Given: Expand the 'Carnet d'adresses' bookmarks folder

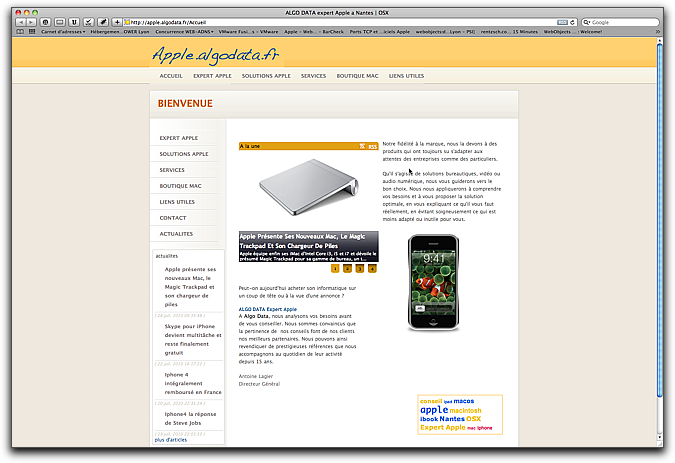Looking at the screenshot, I should [63, 32].
